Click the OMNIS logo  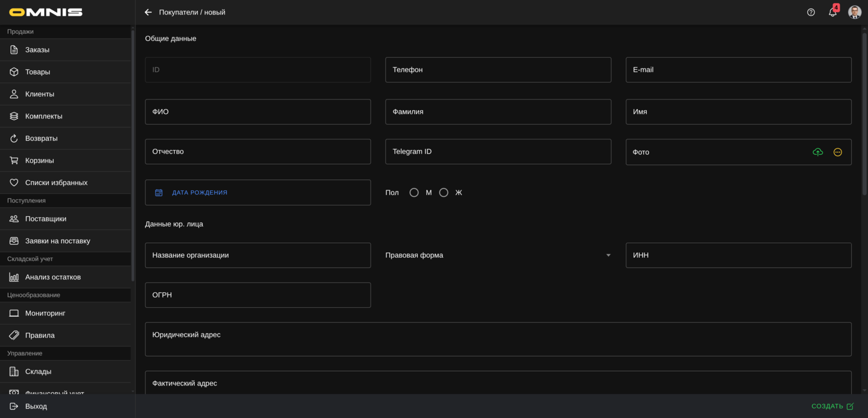46,12
